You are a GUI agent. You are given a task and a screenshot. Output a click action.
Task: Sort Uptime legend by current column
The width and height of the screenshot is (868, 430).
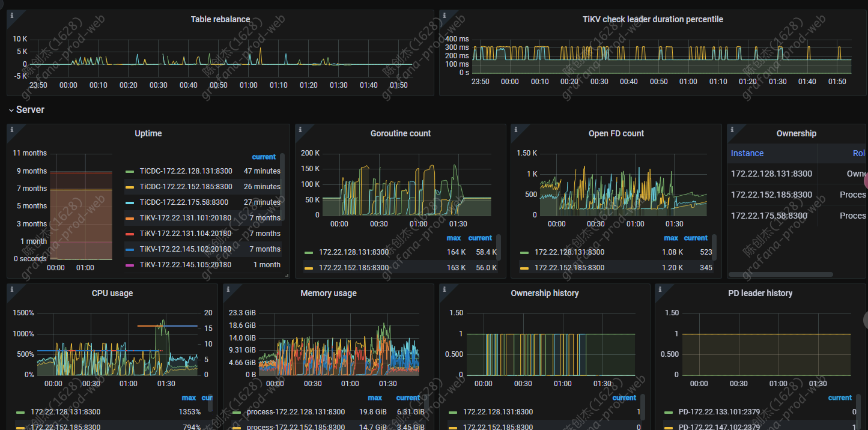tap(264, 157)
